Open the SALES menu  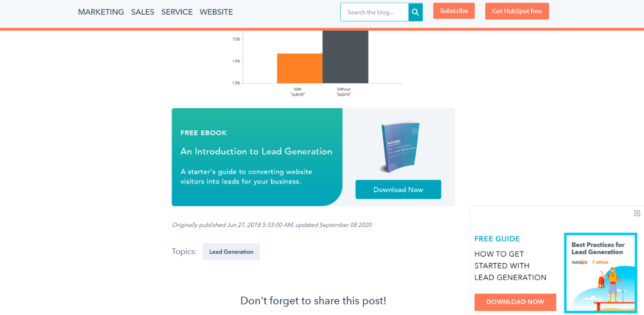[143, 12]
